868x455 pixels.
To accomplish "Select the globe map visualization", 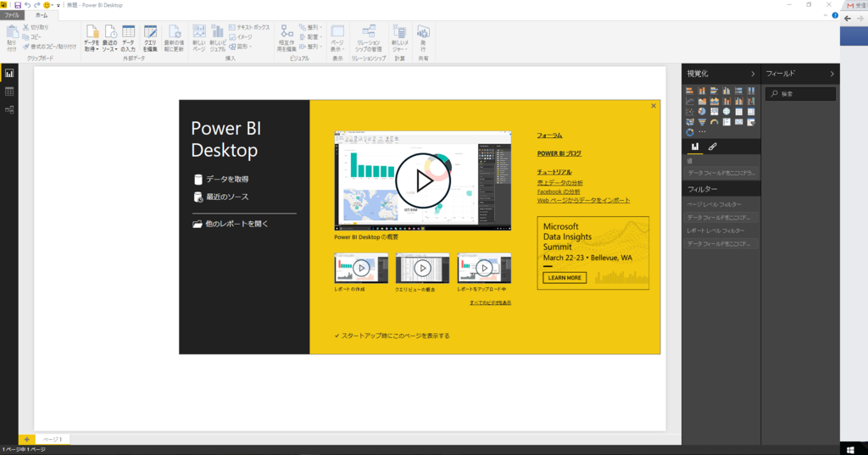I will tap(726, 112).
